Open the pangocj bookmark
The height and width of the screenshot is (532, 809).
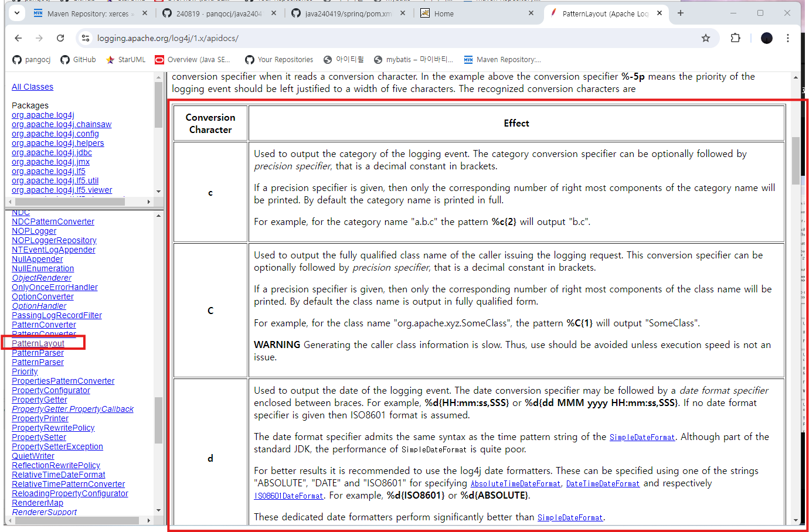[32, 60]
